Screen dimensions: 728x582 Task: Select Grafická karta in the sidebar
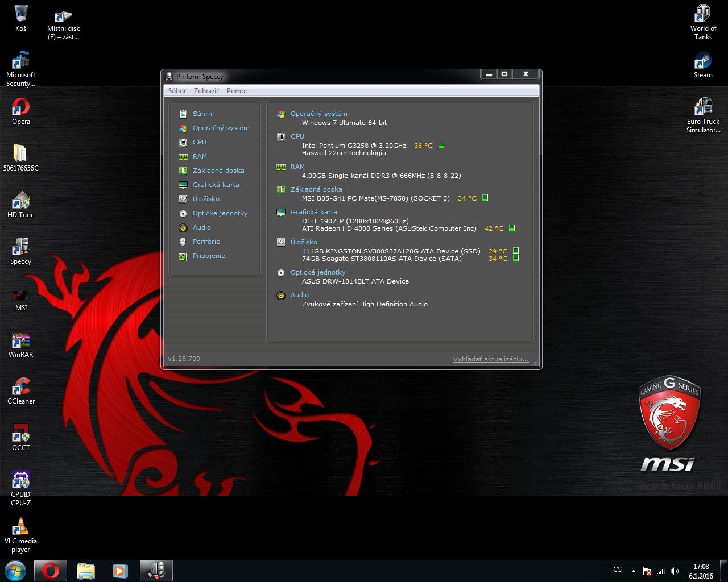216,185
